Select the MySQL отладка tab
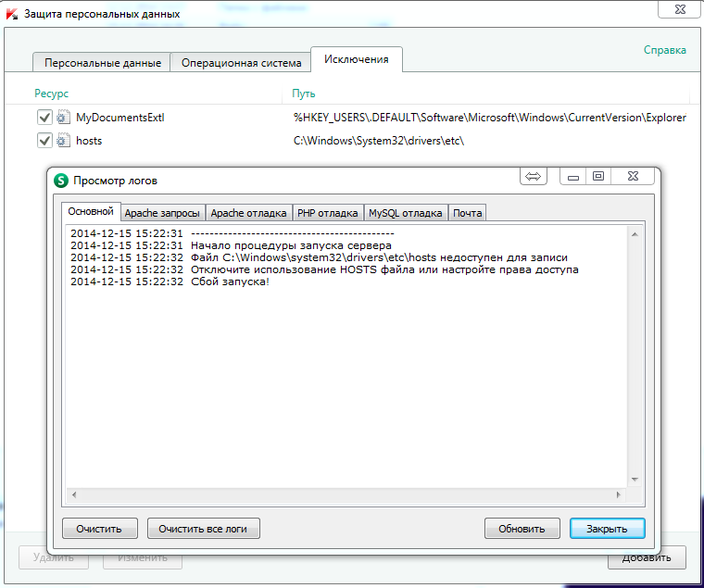704x588 pixels. (x=406, y=213)
